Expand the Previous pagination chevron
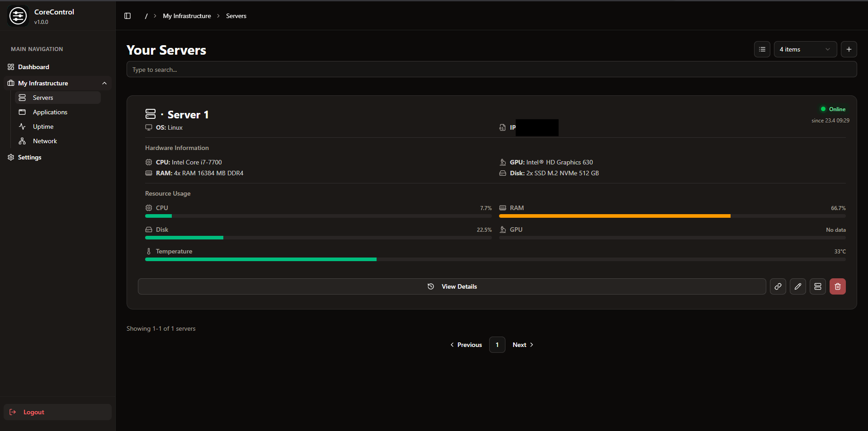The width and height of the screenshot is (868, 431). click(452, 345)
